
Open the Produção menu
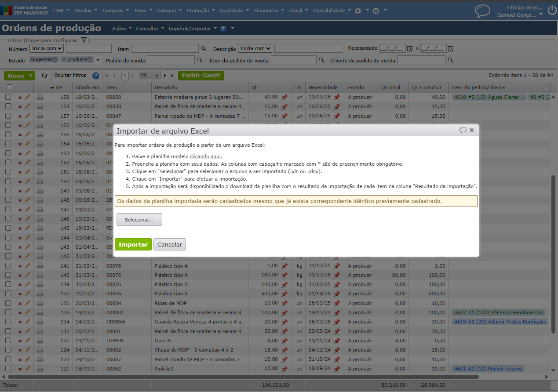pos(201,11)
